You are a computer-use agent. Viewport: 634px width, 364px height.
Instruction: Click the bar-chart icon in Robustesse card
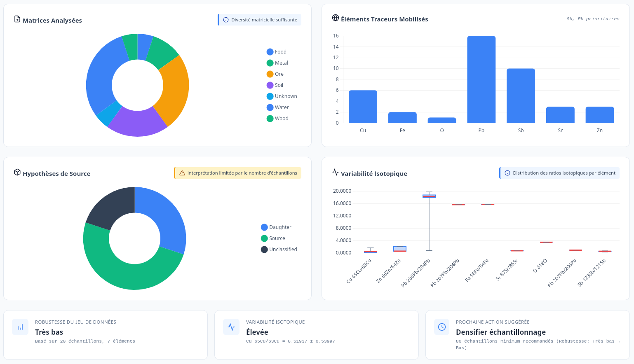click(x=20, y=327)
